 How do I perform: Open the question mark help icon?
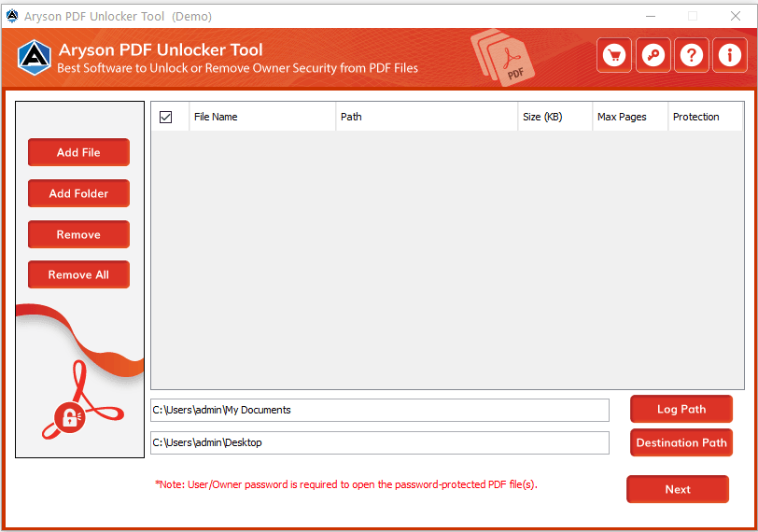click(x=692, y=55)
